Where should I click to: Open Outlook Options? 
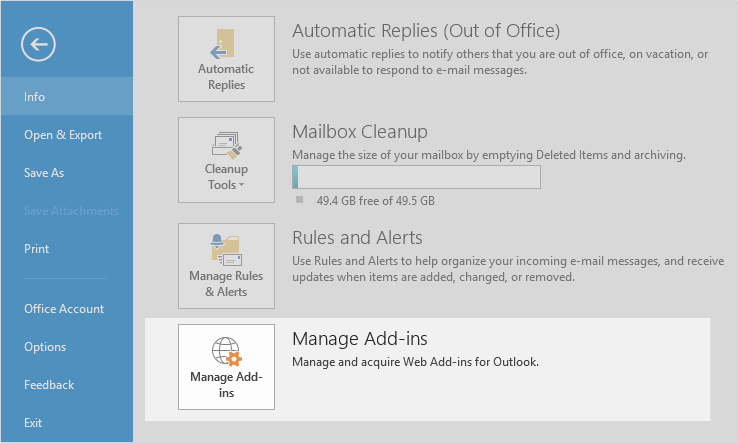pyautogui.click(x=45, y=347)
